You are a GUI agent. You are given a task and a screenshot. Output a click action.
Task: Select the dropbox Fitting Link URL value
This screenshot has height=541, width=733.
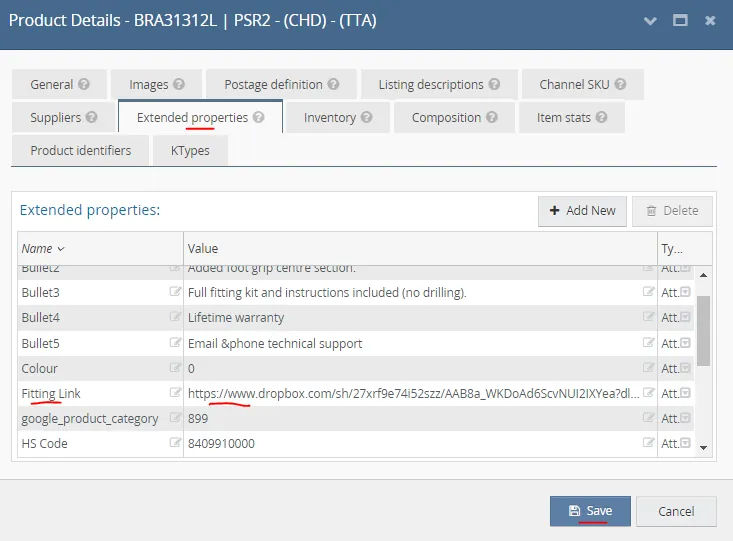[x=413, y=393]
